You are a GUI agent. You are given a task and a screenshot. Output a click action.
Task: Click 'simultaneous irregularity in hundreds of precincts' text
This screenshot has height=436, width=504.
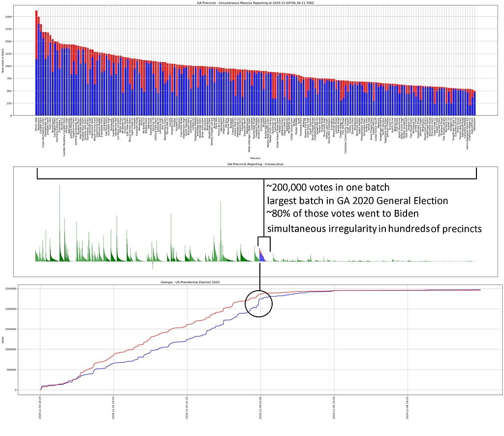point(375,229)
